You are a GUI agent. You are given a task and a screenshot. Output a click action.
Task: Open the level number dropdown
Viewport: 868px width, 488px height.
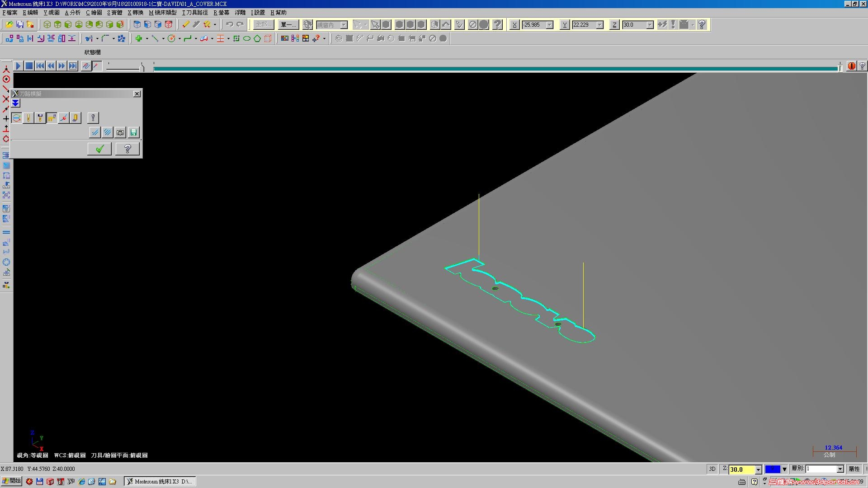point(840,469)
